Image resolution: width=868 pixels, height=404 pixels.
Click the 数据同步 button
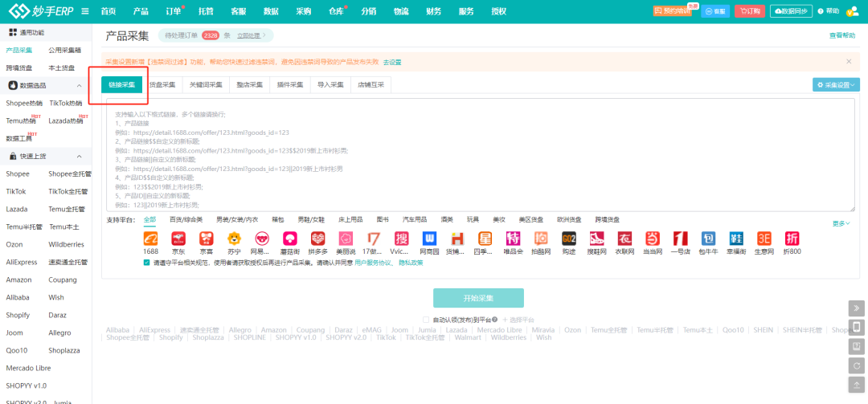791,11
